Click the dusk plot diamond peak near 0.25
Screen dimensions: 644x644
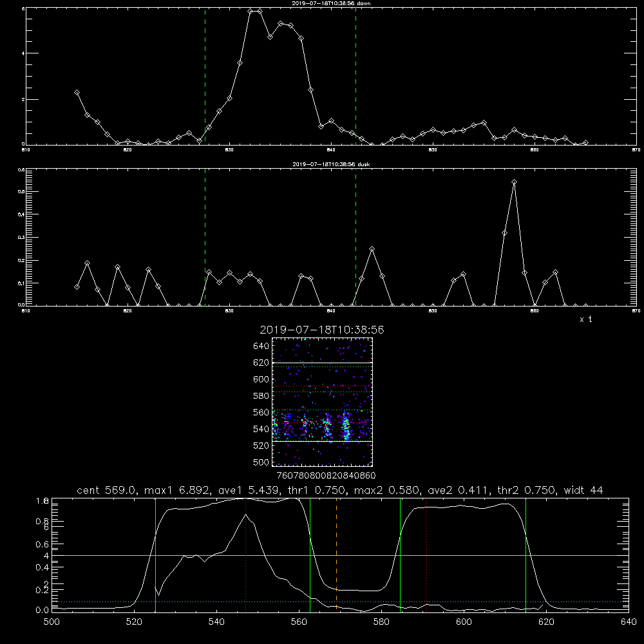click(x=372, y=249)
